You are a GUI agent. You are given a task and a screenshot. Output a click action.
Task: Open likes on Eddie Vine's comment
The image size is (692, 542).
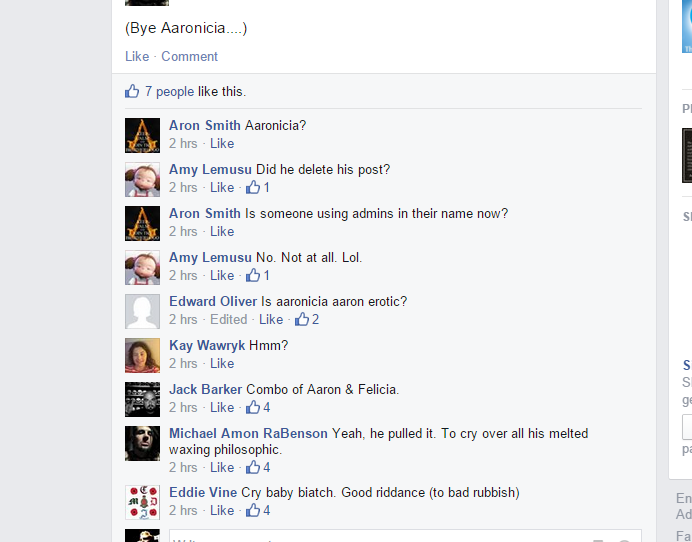[x=258, y=510]
